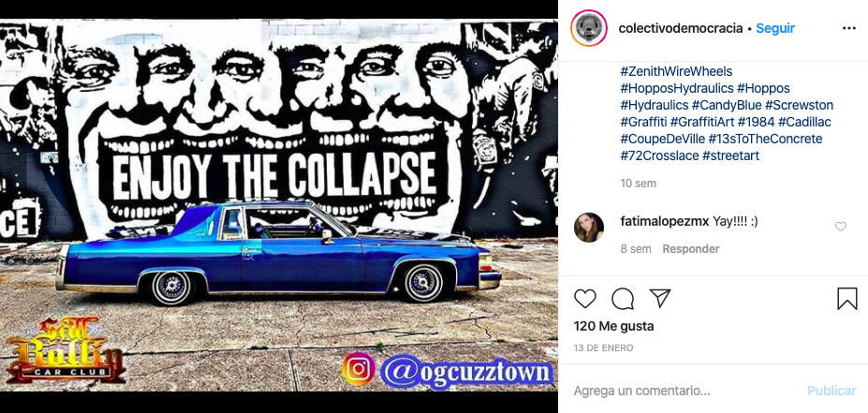Open the colectivodemocracia profile avatar
The height and width of the screenshot is (413, 868).
click(x=589, y=28)
